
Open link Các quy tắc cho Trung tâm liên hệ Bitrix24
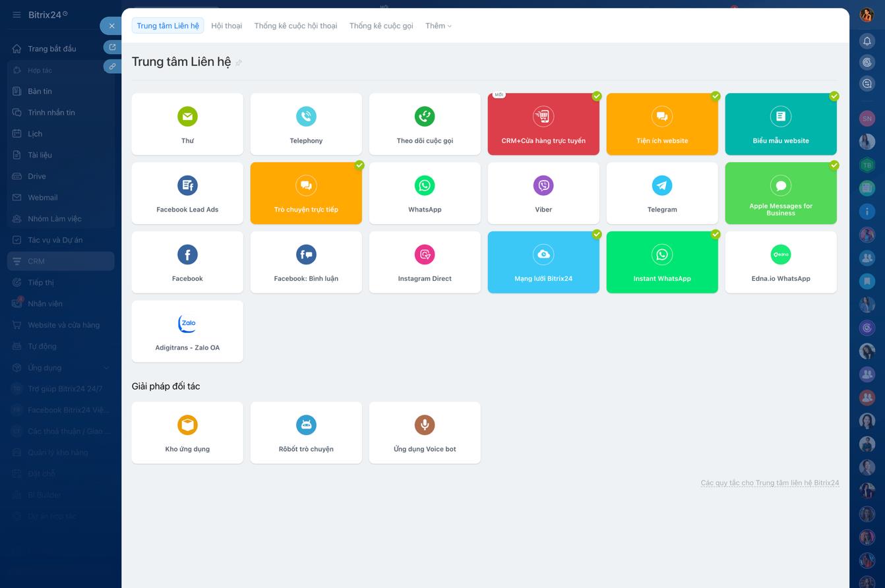click(x=770, y=483)
